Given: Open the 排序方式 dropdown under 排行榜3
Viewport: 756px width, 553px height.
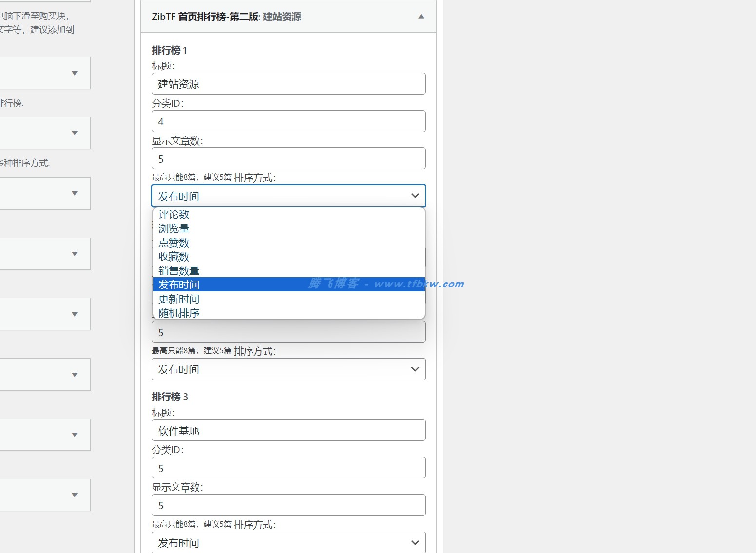Looking at the screenshot, I should (x=288, y=542).
